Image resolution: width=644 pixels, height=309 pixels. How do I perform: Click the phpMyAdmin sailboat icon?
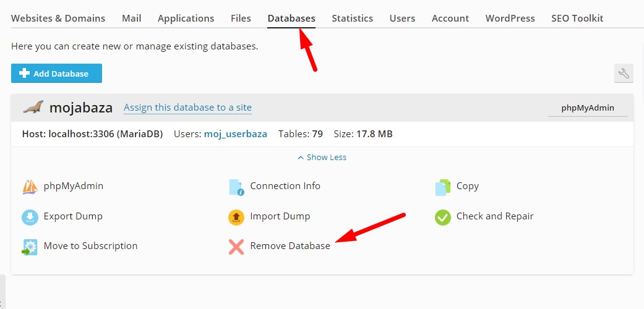[x=30, y=187]
